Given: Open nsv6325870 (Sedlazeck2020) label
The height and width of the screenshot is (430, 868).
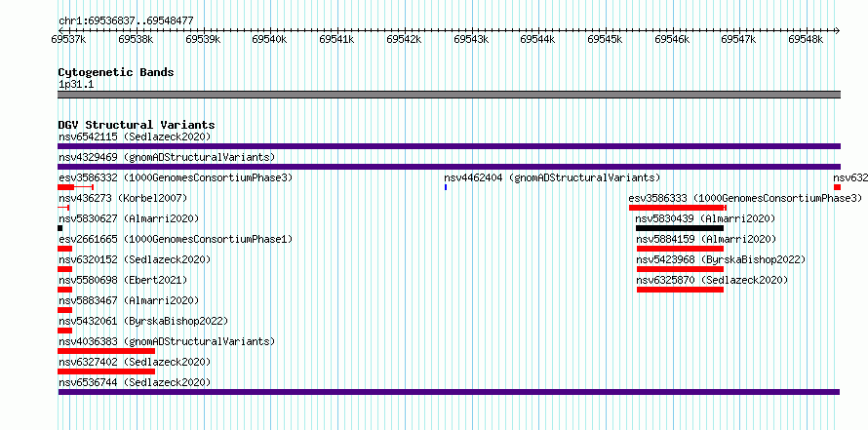Looking at the screenshot, I should click(712, 280).
